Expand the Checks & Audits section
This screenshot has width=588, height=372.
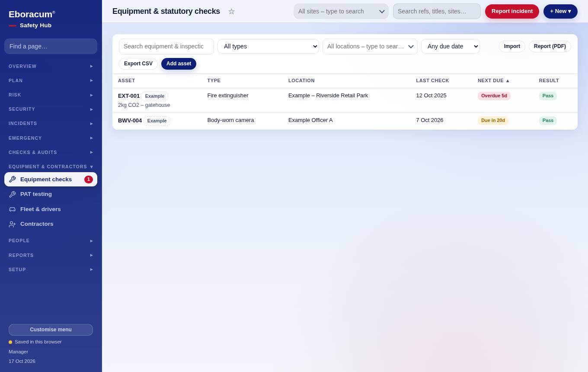(51, 152)
